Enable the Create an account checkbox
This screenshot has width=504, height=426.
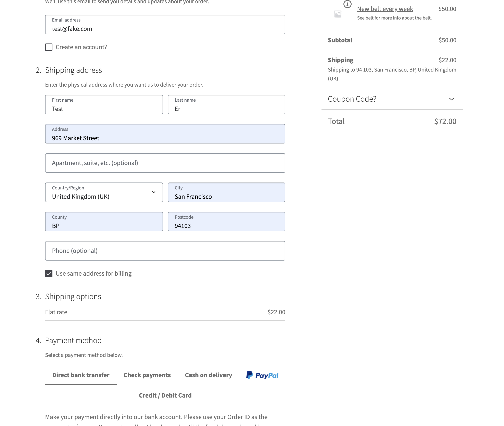49,47
